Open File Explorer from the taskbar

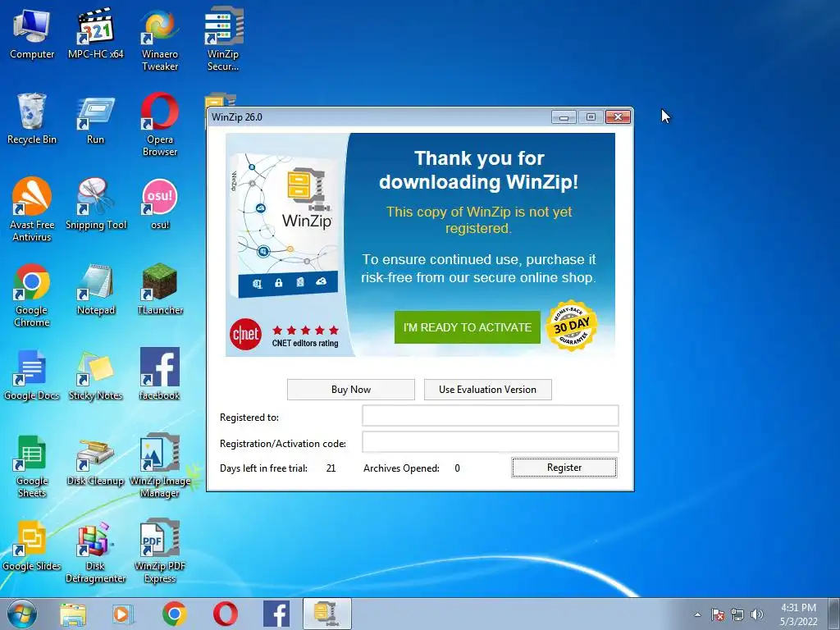click(73, 614)
